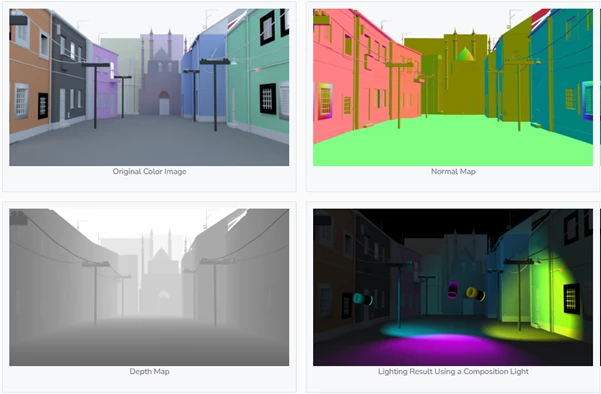Image resolution: width=601 pixels, height=394 pixels.
Task: Click 'Lighting Result Using a Composition Light' caption
Action: tap(453, 371)
